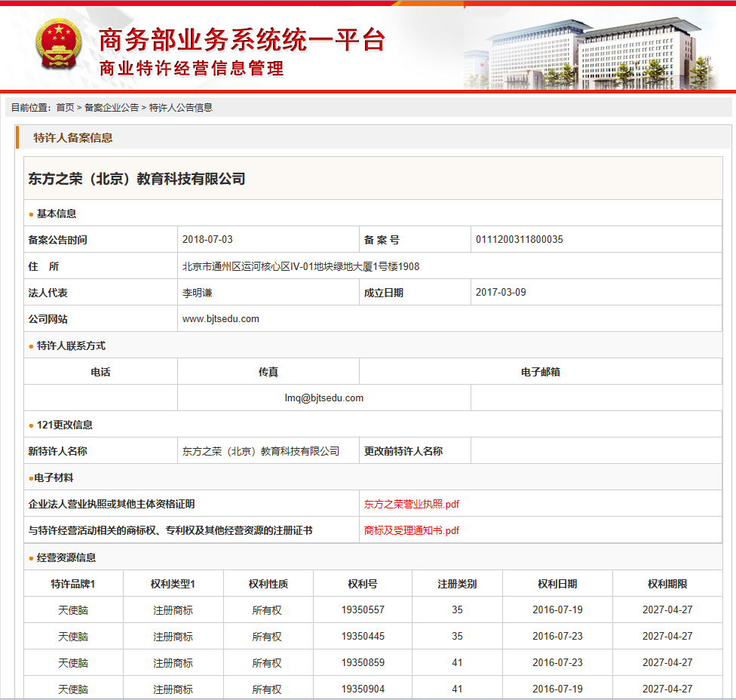Click the 新特许人名称 label
Screen dimensions: 736x700
click(x=58, y=451)
